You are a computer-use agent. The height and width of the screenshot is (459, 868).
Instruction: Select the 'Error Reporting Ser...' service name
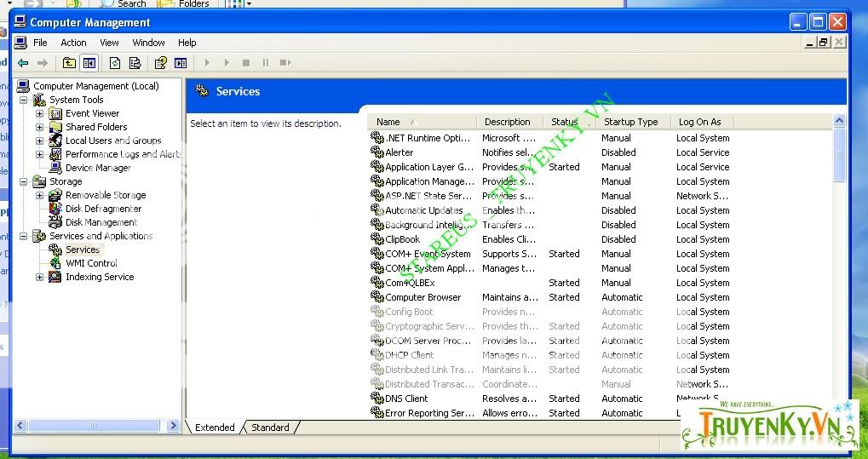429,413
